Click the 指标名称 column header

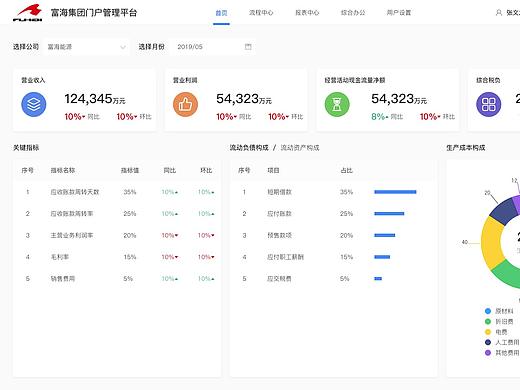(x=63, y=170)
